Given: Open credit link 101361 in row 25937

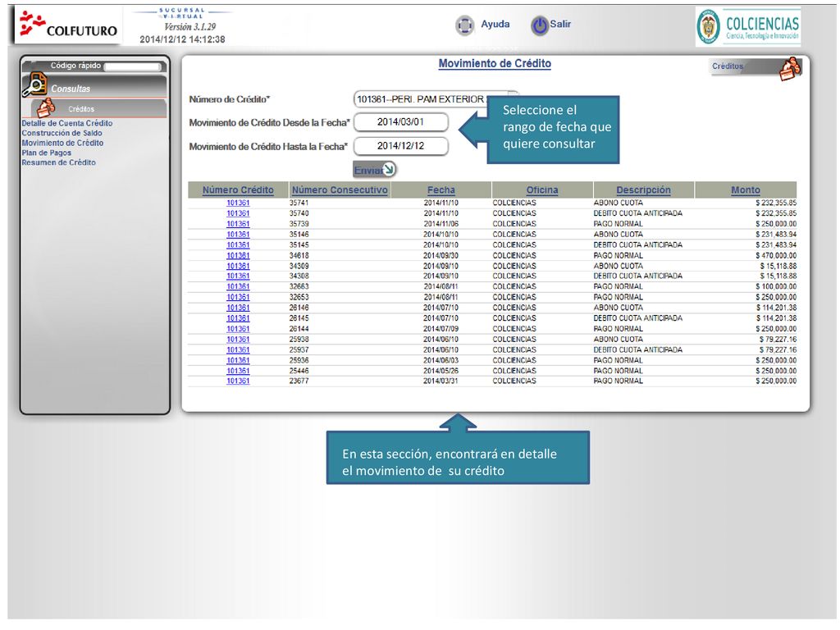Looking at the screenshot, I should 238,349.
